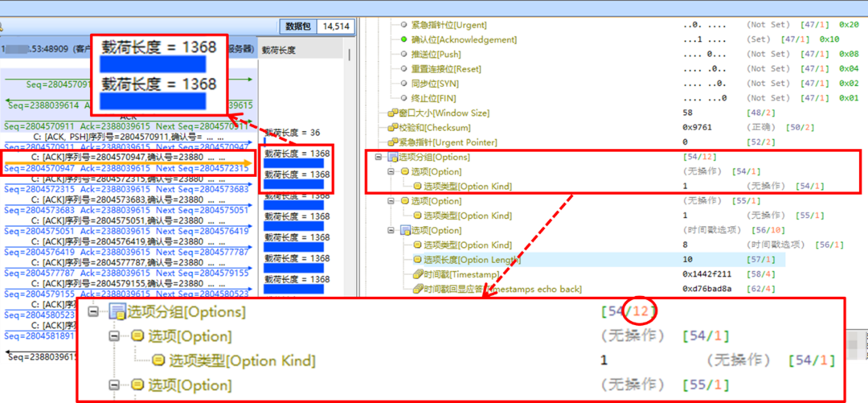The image size is (868, 403).
Task: Select the C: [ACK, PSH]序列号=2804570911 row
Action: (129, 137)
